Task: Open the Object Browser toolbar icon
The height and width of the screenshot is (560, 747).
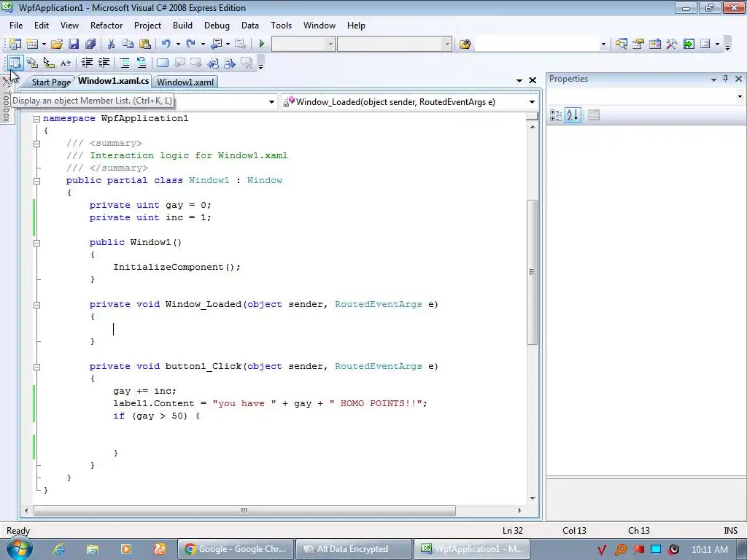Action: coord(654,44)
